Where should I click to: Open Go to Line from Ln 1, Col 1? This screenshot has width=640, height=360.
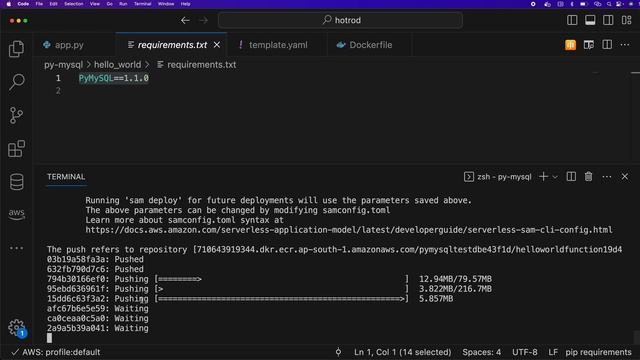(402, 352)
